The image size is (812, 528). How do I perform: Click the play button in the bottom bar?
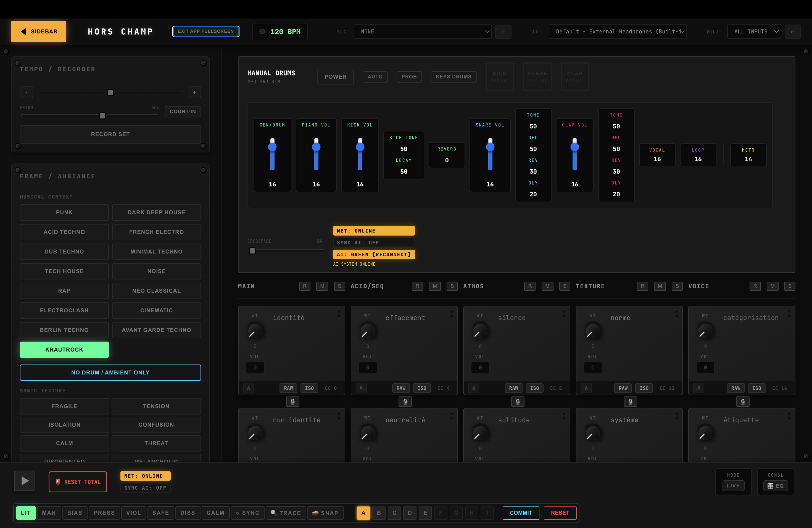[x=24, y=481]
